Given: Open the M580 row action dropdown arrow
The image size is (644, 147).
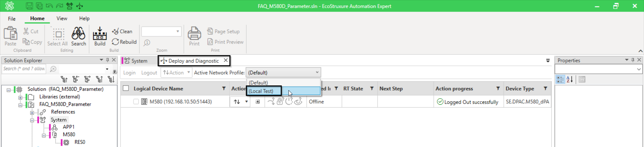Looking at the screenshot, I should (x=247, y=102).
